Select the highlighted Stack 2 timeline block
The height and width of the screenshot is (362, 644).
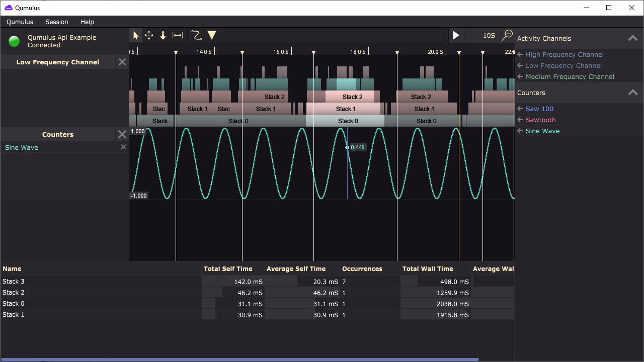350,97
